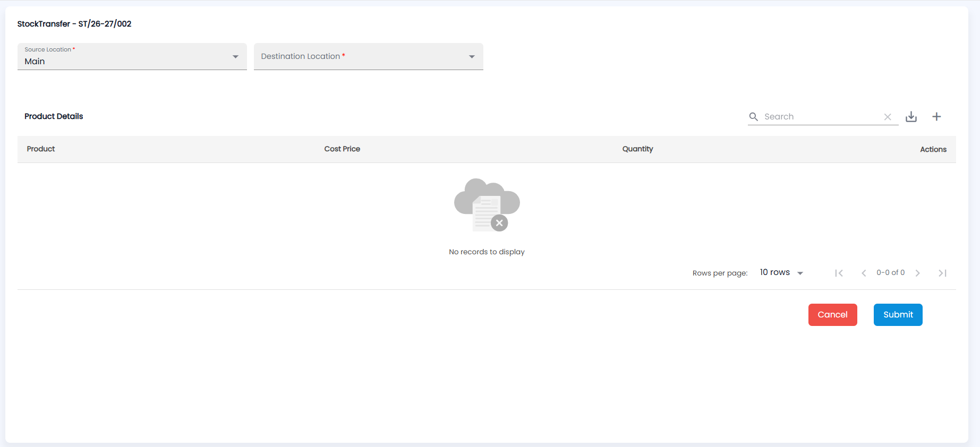Click the Quantity column header
Screen dimensions: 980x447
(x=637, y=149)
